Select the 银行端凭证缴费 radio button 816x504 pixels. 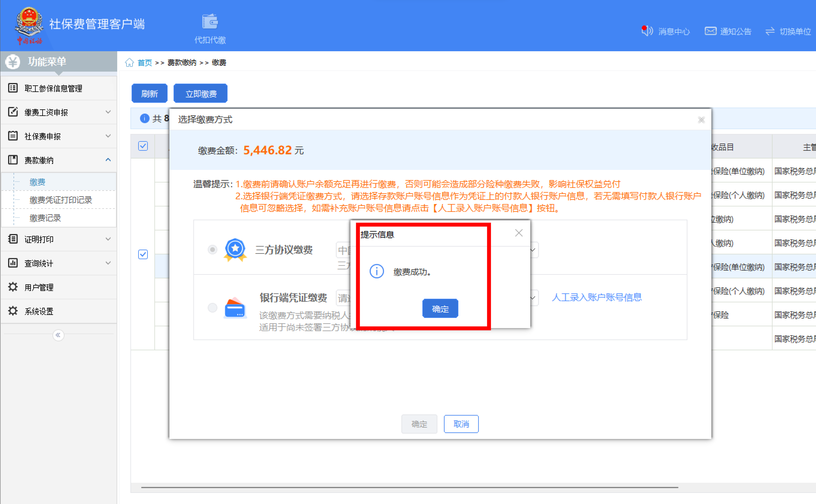(x=213, y=307)
